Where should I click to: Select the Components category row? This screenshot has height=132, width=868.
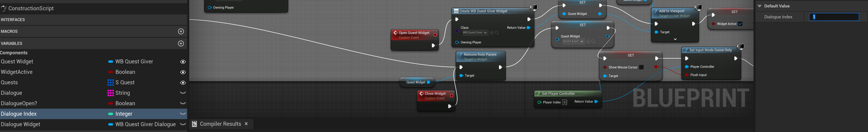[93, 53]
